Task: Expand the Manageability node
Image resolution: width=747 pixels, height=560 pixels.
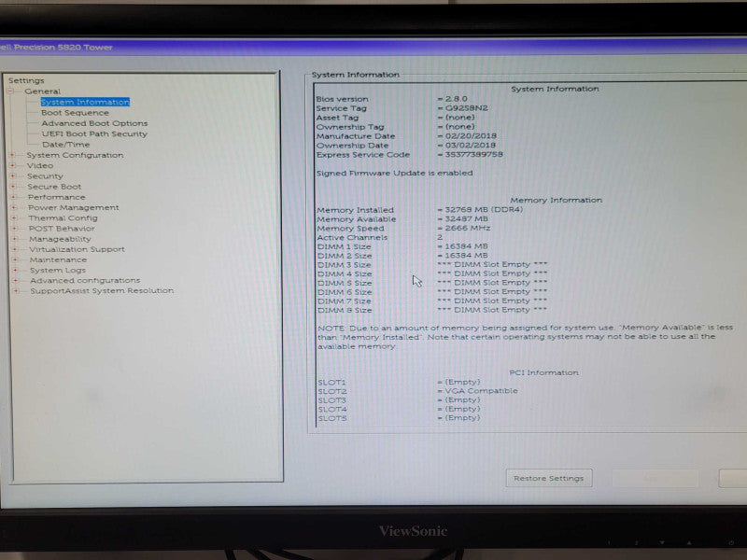Action: point(15,239)
